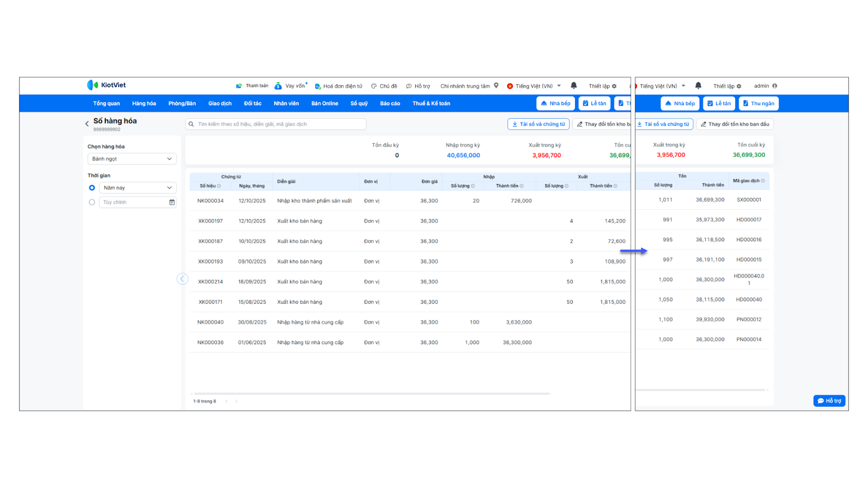
Task: Open the Hàng hóa menu
Action: click(144, 104)
